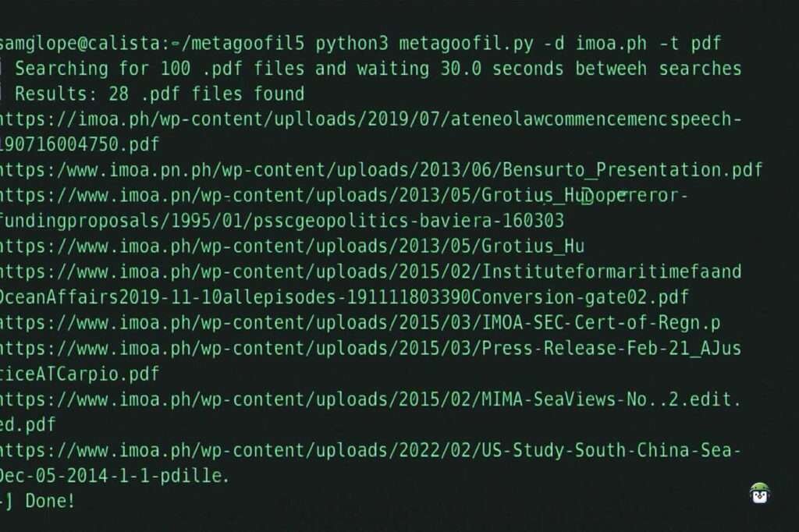Open the MIMA-SeaViews-No..2.edit link

coord(371,399)
